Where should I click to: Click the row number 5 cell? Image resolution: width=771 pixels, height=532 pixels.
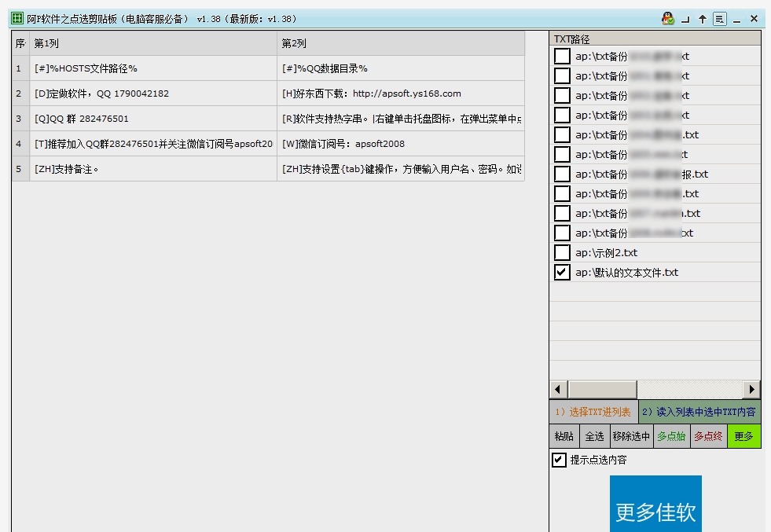pyautogui.click(x=20, y=169)
